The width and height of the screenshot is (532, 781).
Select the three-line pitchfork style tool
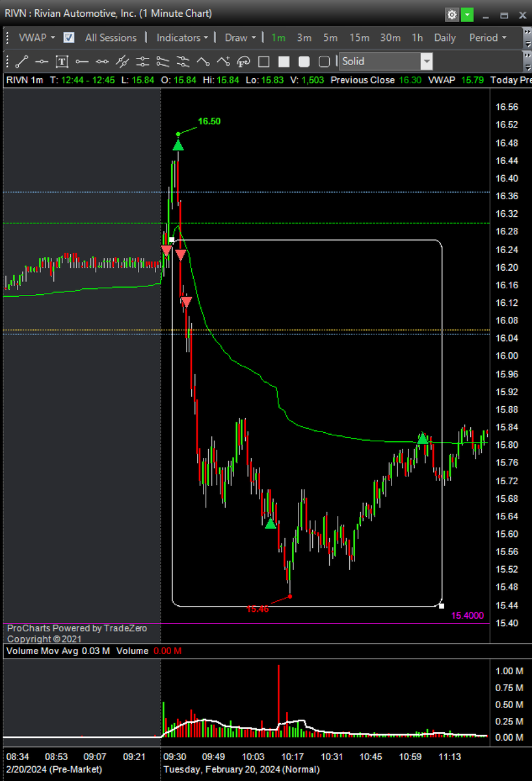[x=183, y=62]
